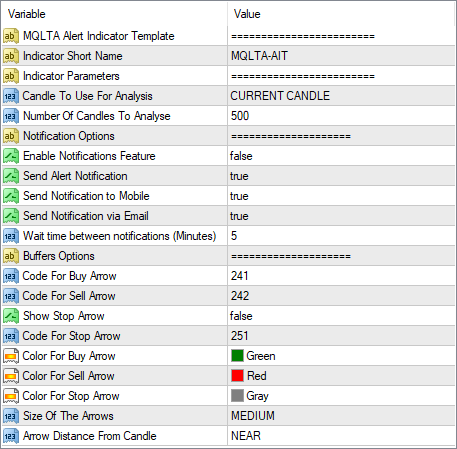Edit the wait time value 5
This screenshot has width=457, height=449.
click(x=234, y=236)
